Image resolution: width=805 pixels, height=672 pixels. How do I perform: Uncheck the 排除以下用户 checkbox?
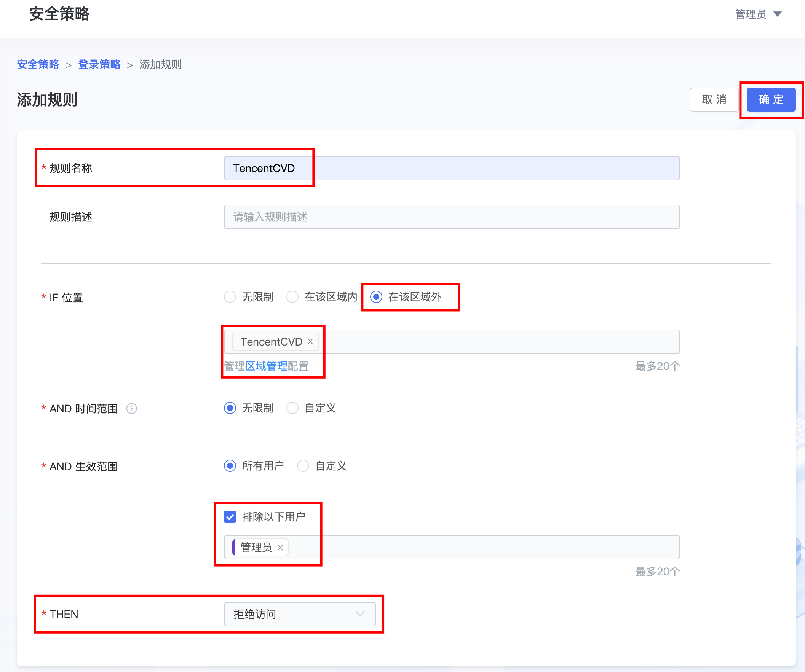[x=230, y=517]
